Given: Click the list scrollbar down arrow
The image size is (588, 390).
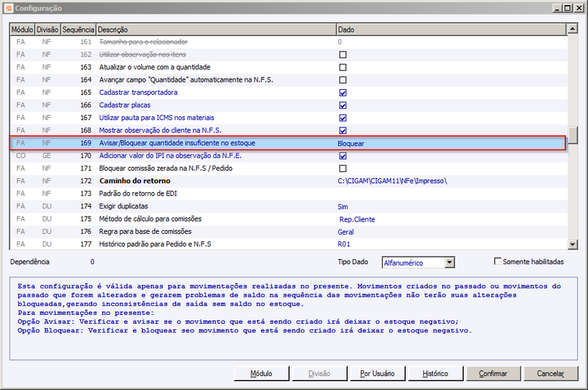Looking at the screenshot, I should click(x=573, y=244).
